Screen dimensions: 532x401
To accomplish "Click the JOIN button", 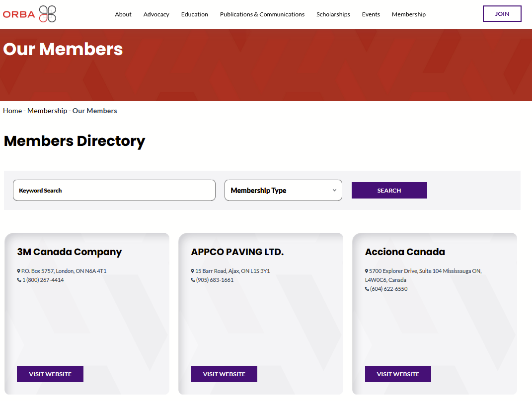I will [502, 13].
